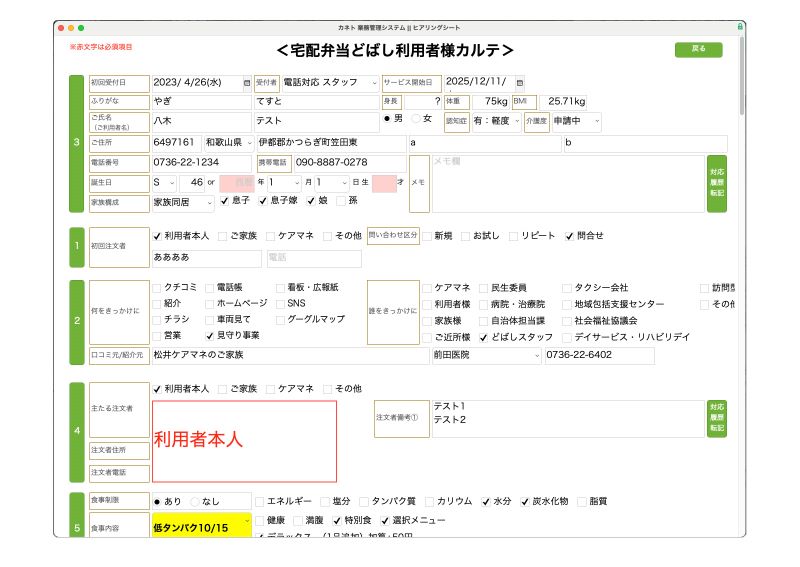Open the birth day dropdown

pyautogui.click(x=332, y=183)
